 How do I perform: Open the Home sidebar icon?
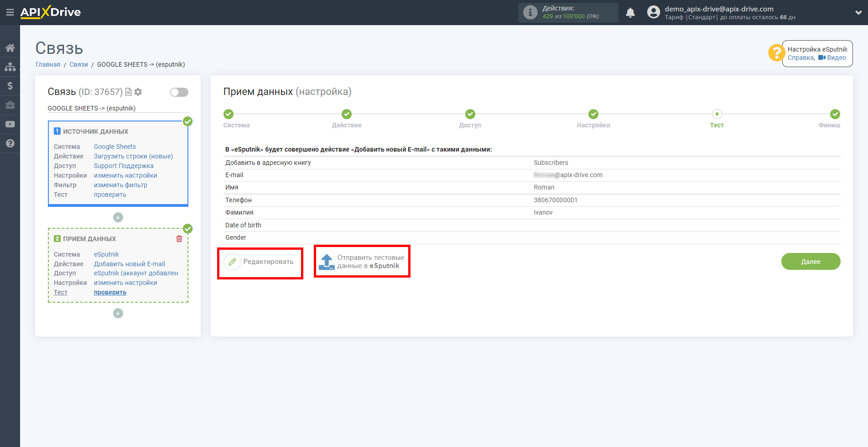click(x=10, y=48)
